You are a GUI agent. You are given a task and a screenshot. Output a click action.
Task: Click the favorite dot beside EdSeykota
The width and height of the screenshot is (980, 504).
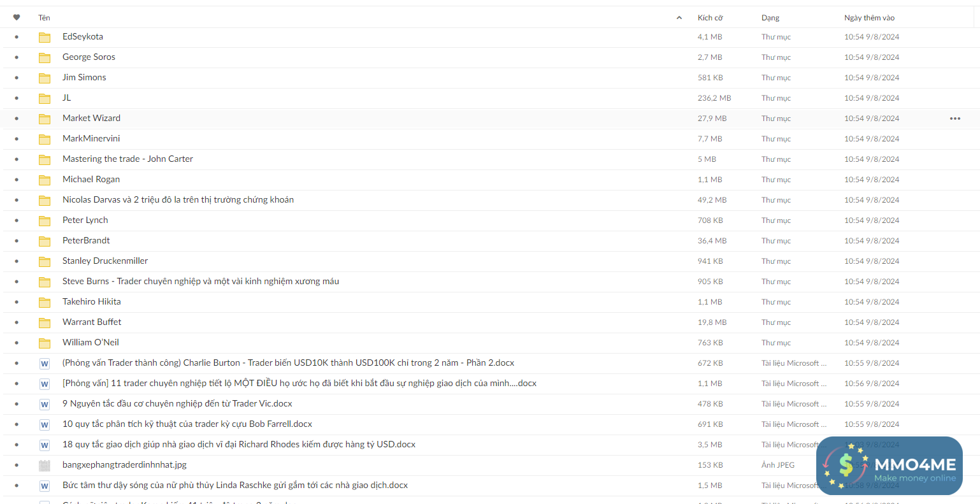pyautogui.click(x=17, y=37)
